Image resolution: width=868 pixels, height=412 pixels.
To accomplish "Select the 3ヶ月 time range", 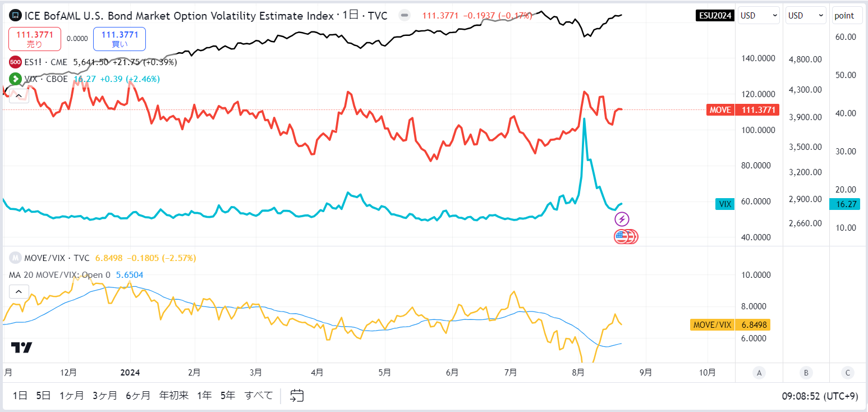I will pos(105,396).
